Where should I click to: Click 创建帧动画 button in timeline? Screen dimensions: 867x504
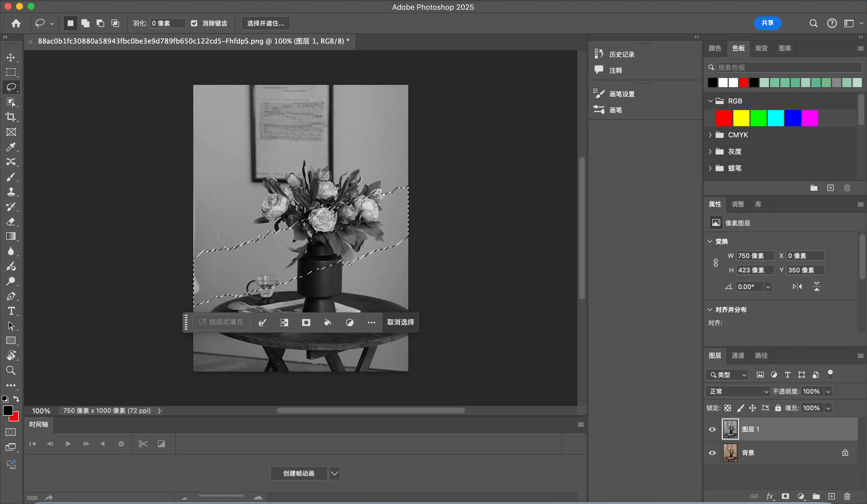[299, 473]
